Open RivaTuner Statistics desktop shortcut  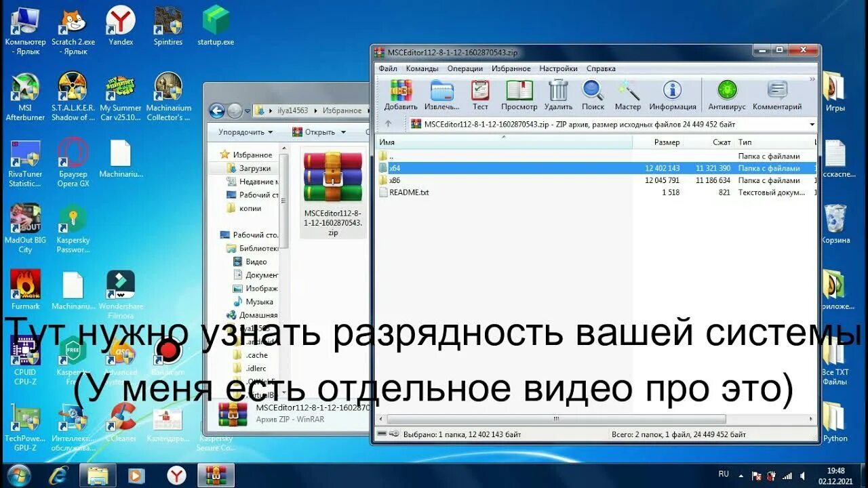(25, 163)
